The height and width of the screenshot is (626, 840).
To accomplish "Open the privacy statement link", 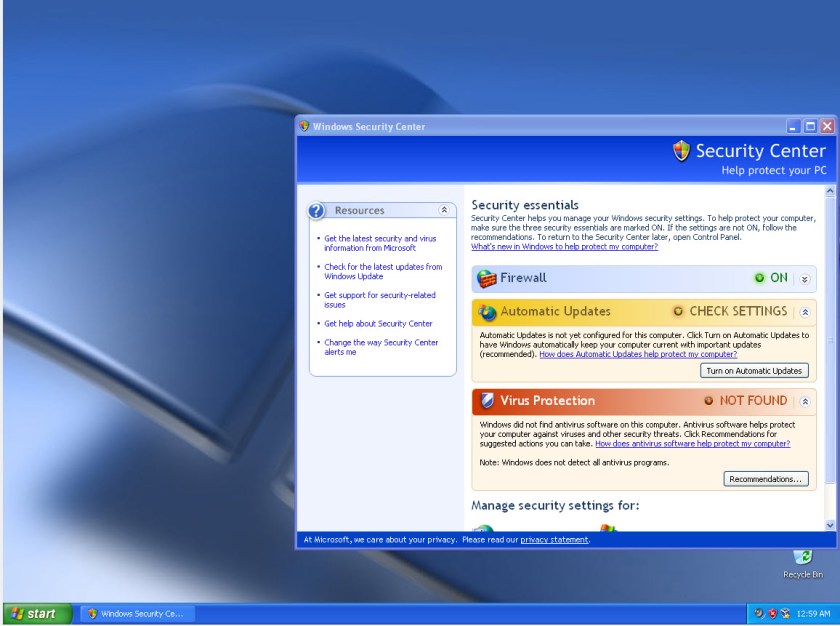I will tap(554, 540).
